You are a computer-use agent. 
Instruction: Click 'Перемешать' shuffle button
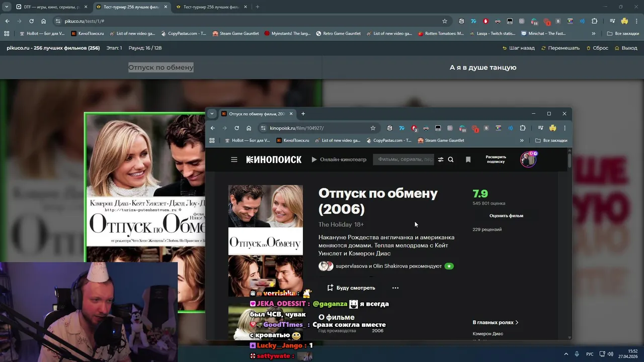[560, 48]
